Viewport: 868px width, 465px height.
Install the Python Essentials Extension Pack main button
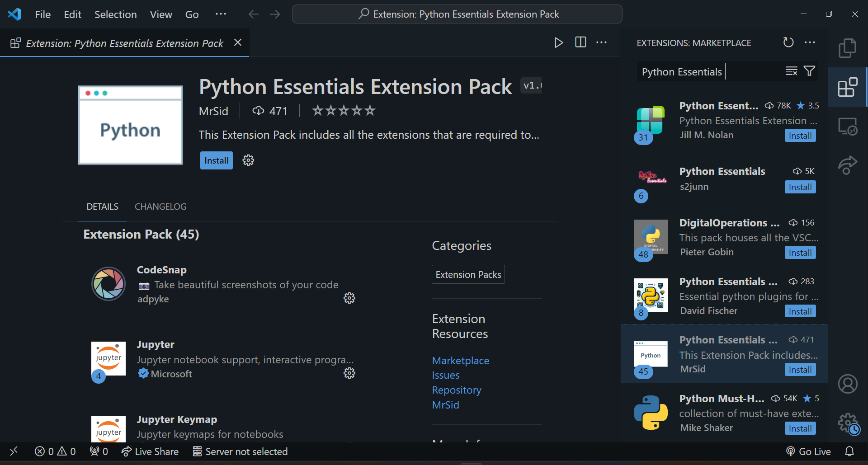pyautogui.click(x=217, y=160)
